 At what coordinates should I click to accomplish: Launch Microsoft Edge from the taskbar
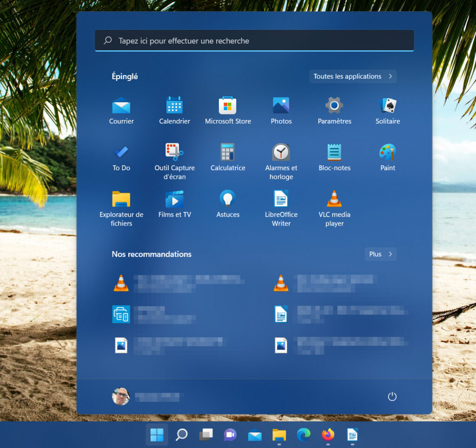(x=304, y=435)
